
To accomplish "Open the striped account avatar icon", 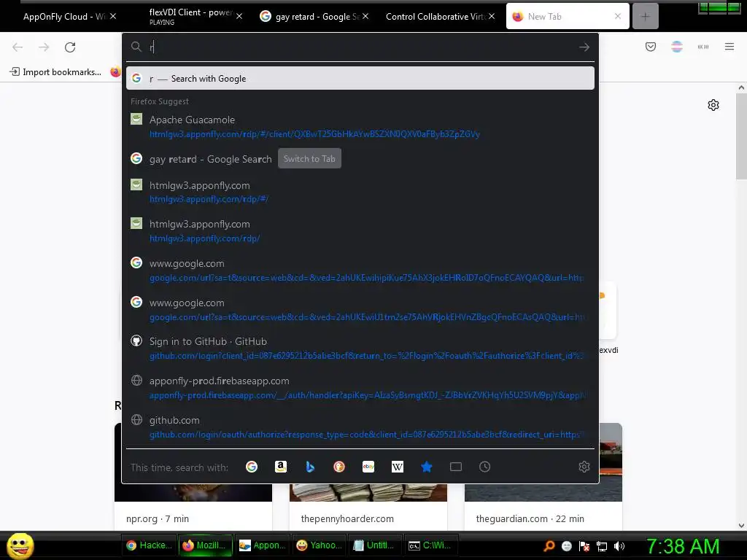I will click(677, 47).
